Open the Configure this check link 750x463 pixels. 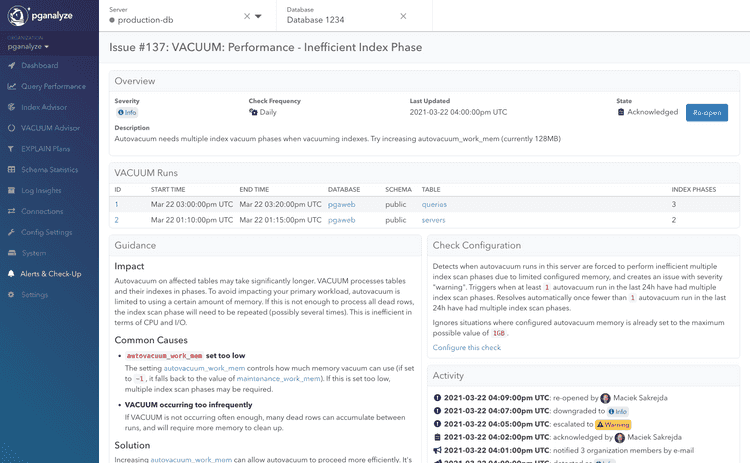click(467, 347)
